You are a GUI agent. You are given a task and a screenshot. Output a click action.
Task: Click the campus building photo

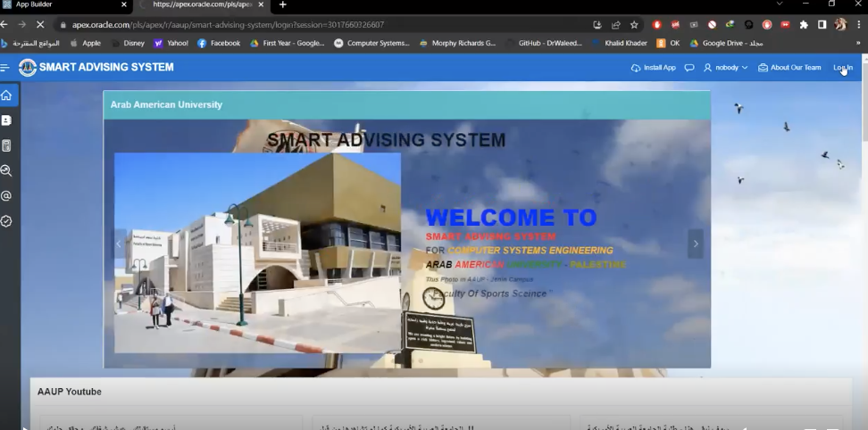pyautogui.click(x=257, y=252)
